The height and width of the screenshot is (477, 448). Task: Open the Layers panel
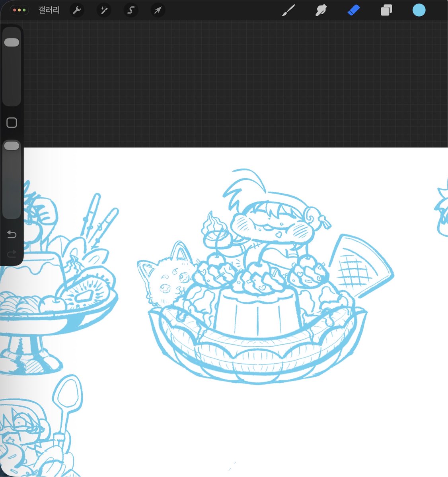[x=386, y=10]
